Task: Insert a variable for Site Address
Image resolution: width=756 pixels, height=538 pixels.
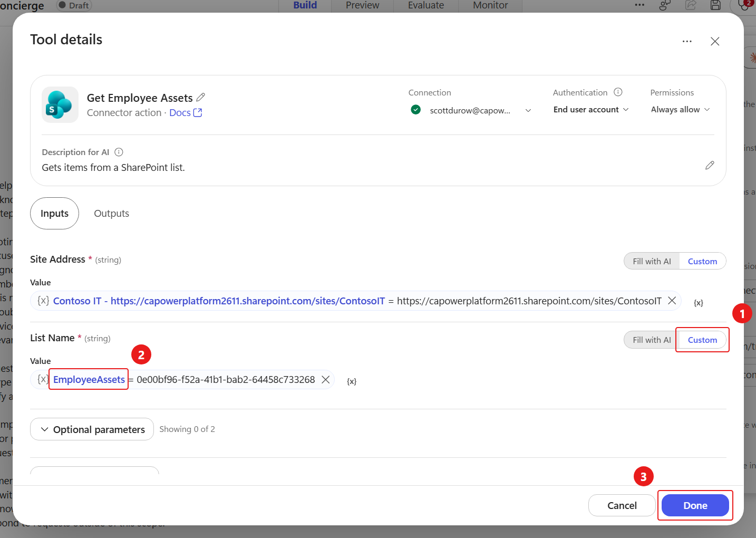Action: tap(699, 303)
